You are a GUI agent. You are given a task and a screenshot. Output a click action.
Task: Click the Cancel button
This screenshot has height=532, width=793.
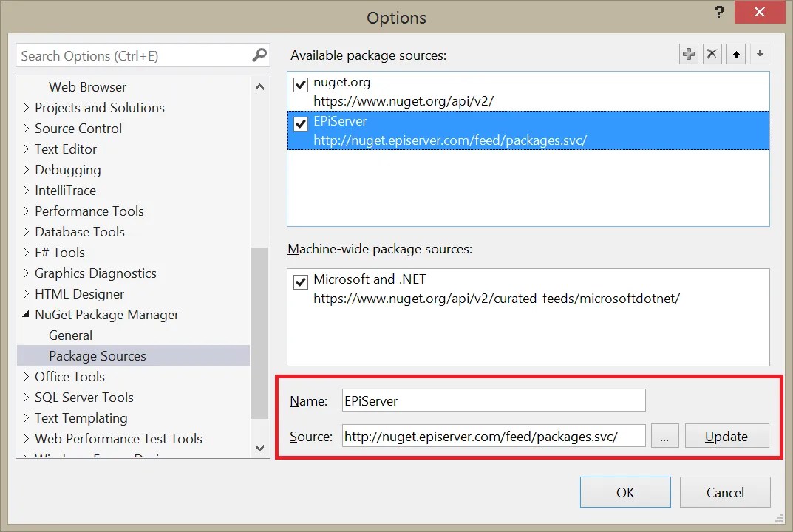[725, 492]
